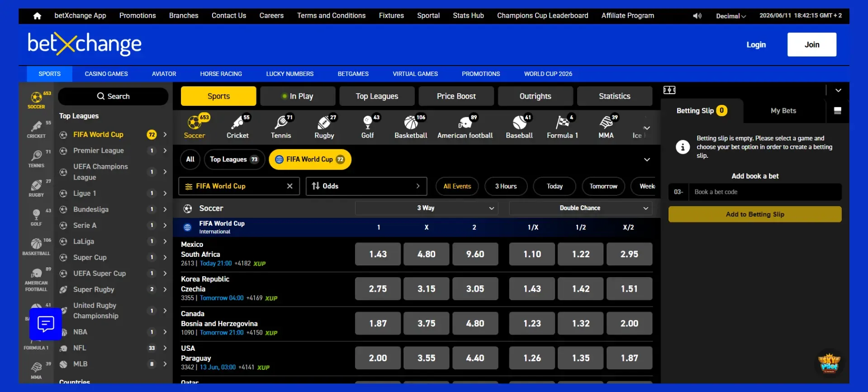Open CASINO GAMES in the main navigation

tap(106, 74)
